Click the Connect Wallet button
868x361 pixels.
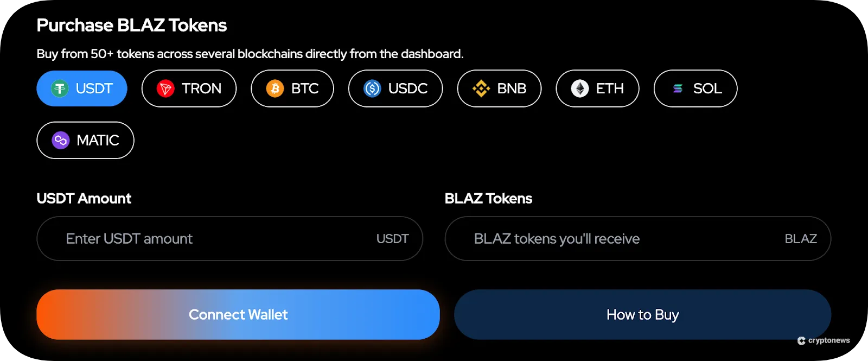click(238, 314)
